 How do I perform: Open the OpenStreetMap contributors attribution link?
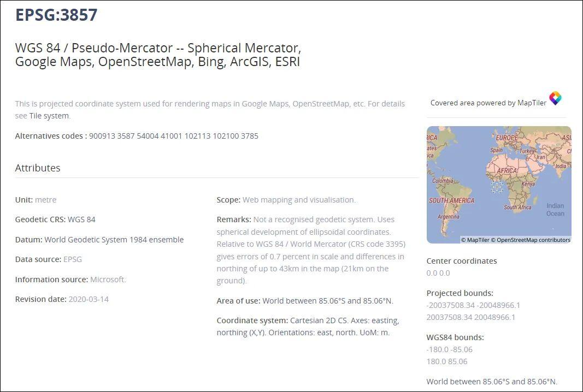pos(531,240)
